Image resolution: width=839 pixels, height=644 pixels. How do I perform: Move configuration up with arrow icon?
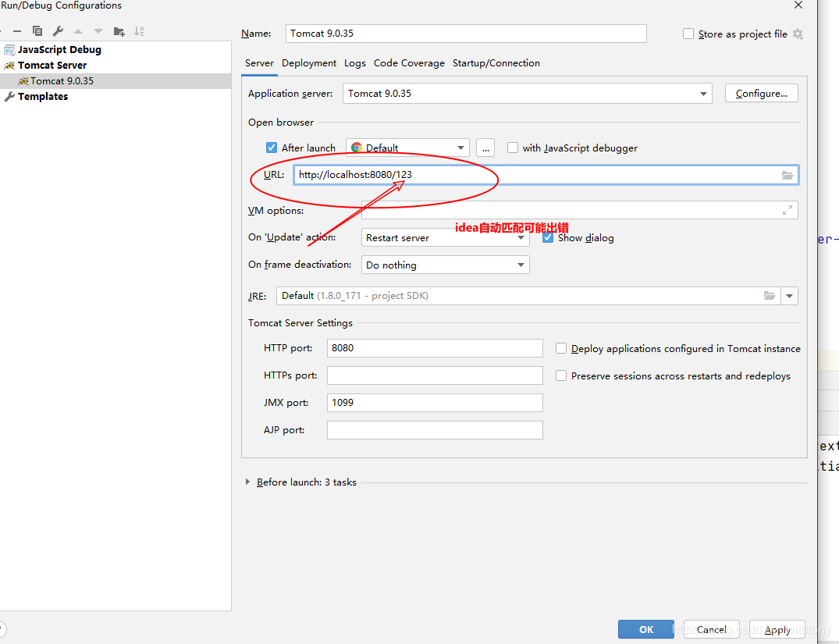pyautogui.click(x=78, y=31)
